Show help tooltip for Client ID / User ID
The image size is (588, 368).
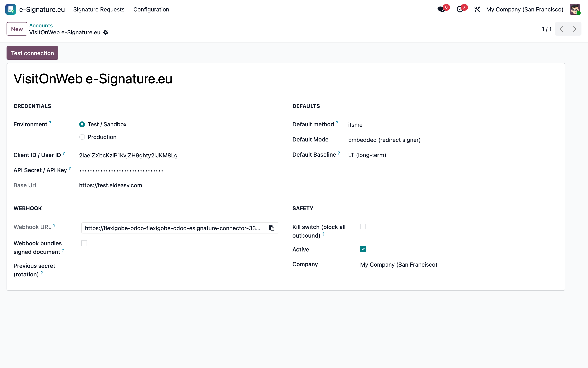tap(64, 153)
